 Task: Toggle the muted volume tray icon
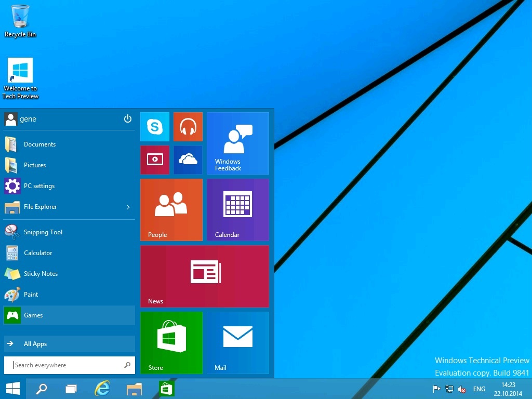(x=462, y=389)
